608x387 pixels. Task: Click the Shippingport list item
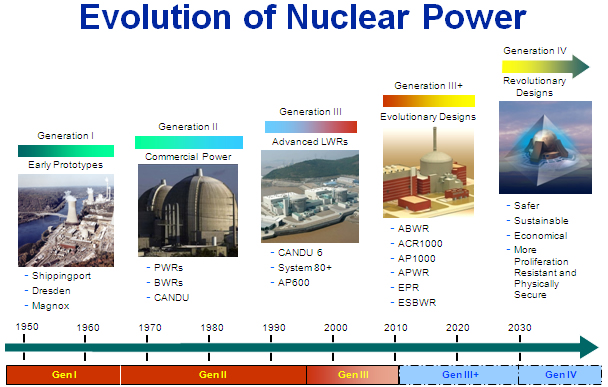click(61, 276)
